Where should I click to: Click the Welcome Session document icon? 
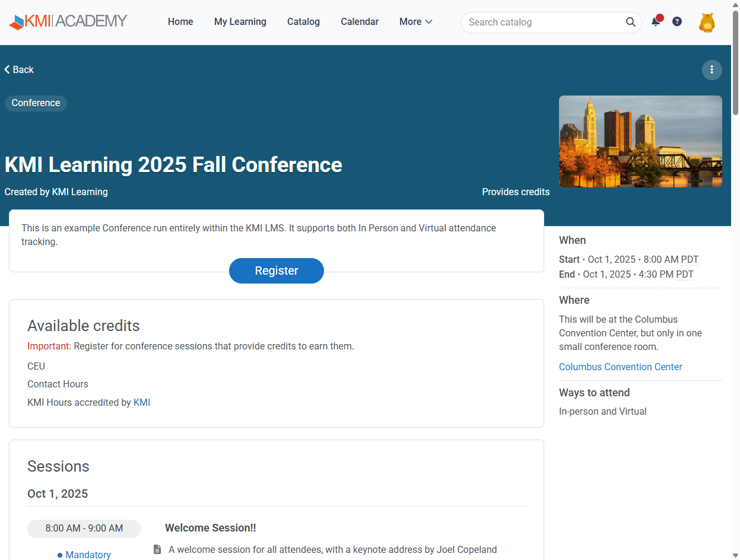pos(157,549)
